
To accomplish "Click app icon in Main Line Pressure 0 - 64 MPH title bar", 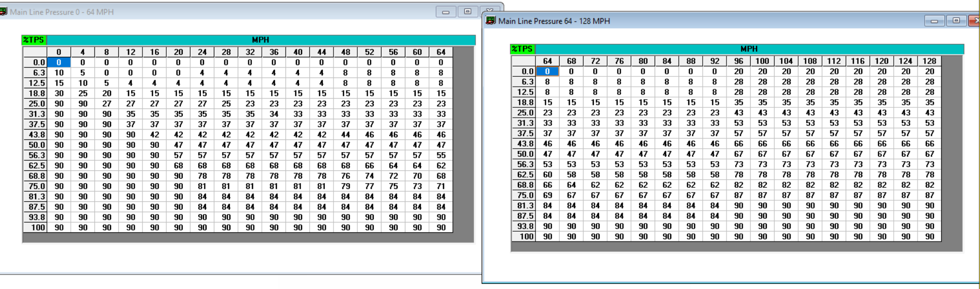I will click(3, 11).
